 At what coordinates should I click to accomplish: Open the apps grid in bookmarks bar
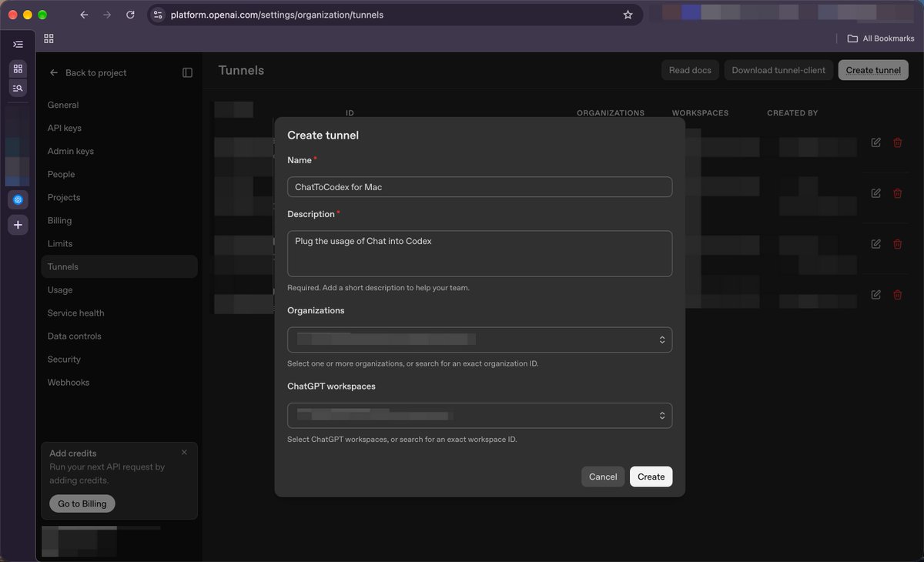49,38
